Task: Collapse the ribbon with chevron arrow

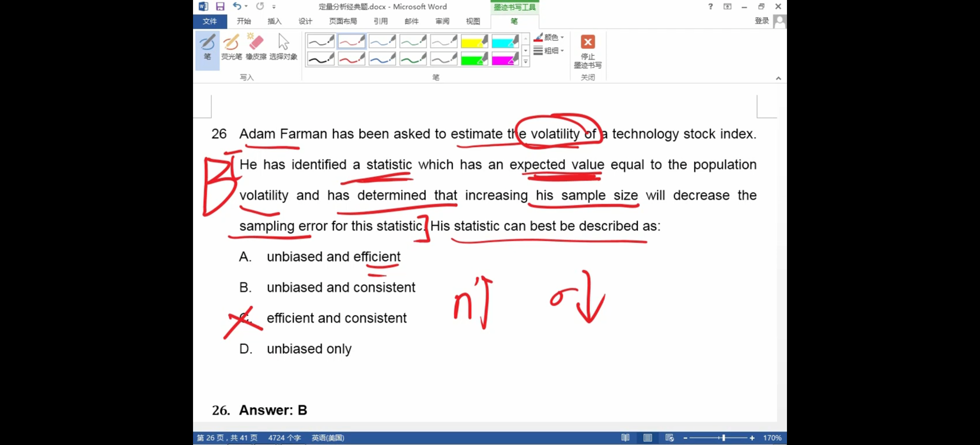Action: click(x=778, y=78)
